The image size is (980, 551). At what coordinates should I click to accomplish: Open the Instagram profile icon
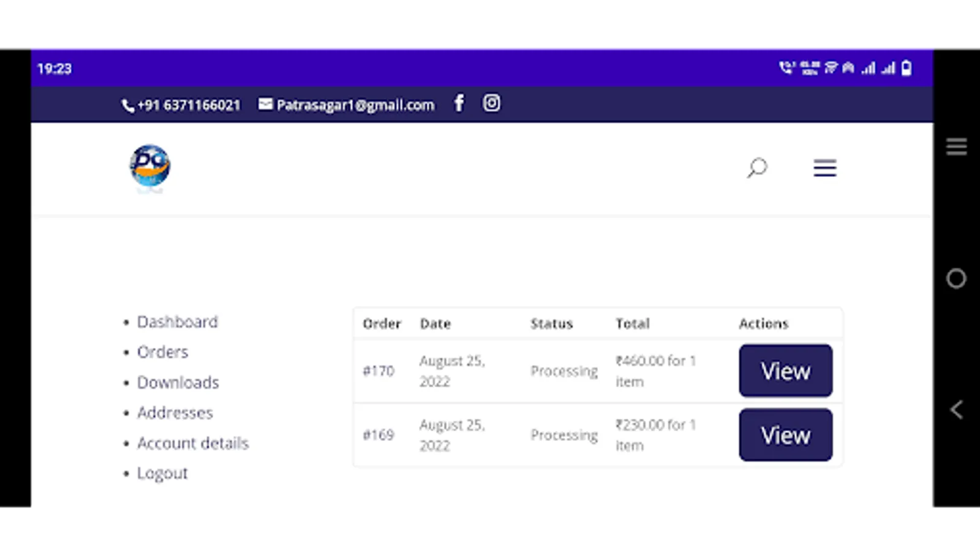(491, 103)
